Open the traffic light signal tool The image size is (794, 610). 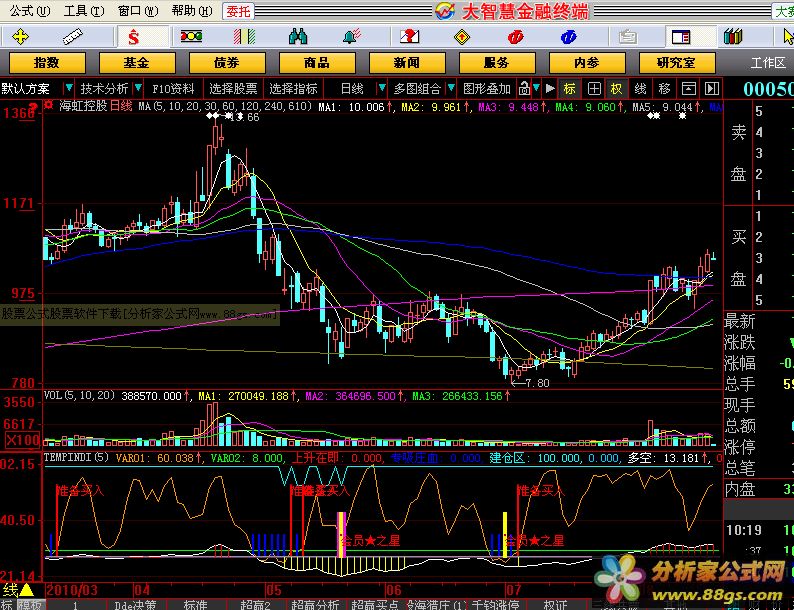click(191, 36)
